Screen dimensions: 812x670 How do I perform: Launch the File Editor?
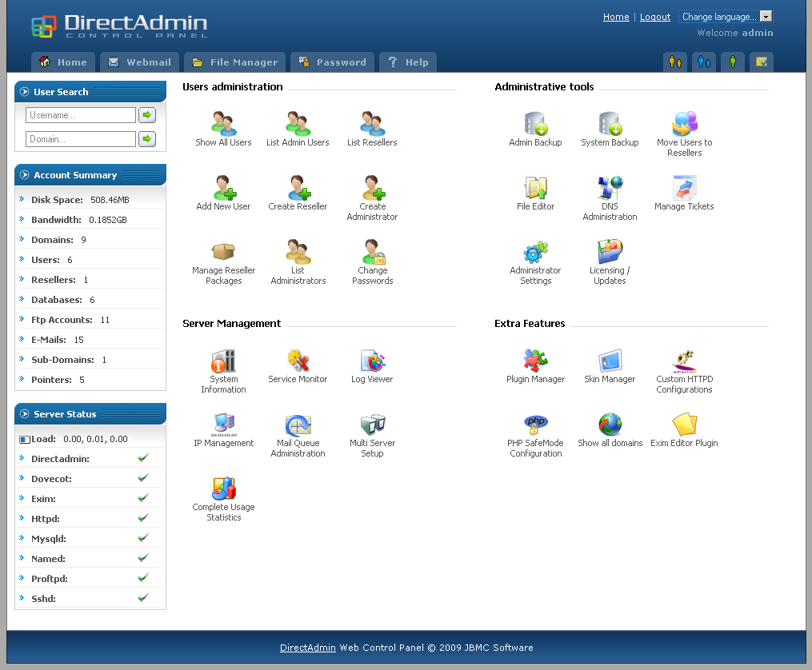click(535, 193)
